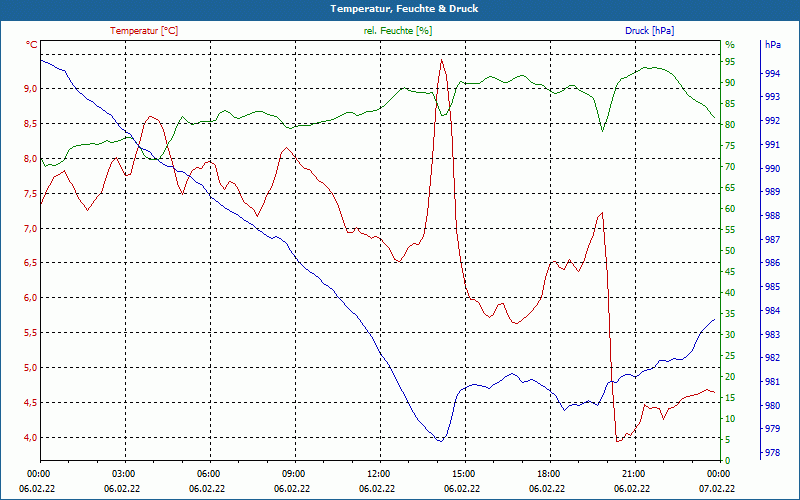Click the '4,0' temperature axis value
This screenshot has height=500, width=800.
[x=31, y=437]
